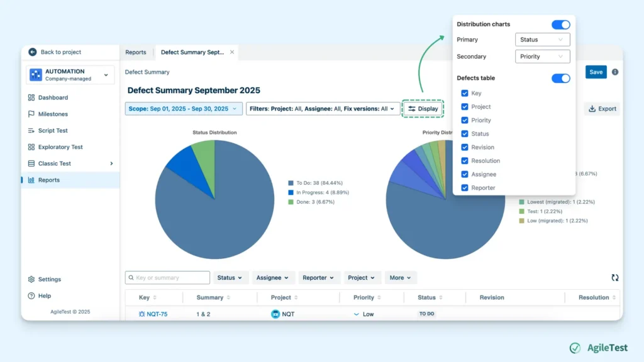Open the Secondary Priority dropdown
This screenshot has height=362, width=644.
coord(542,57)
